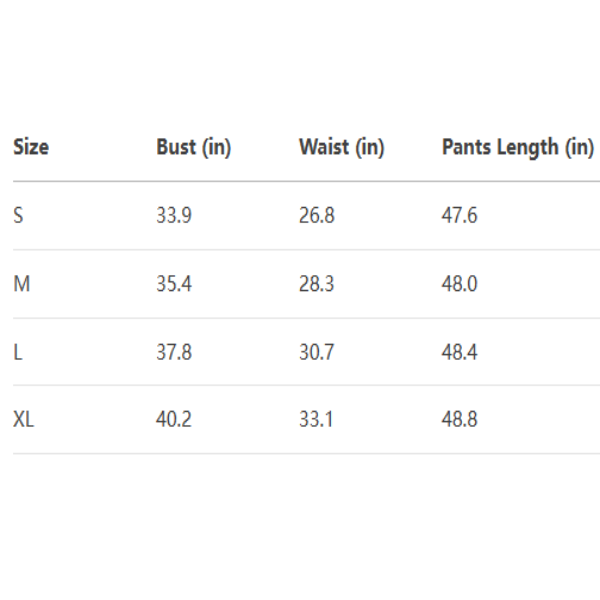Click pants length value 48.0
600x600 pixels.
[460, 284]
